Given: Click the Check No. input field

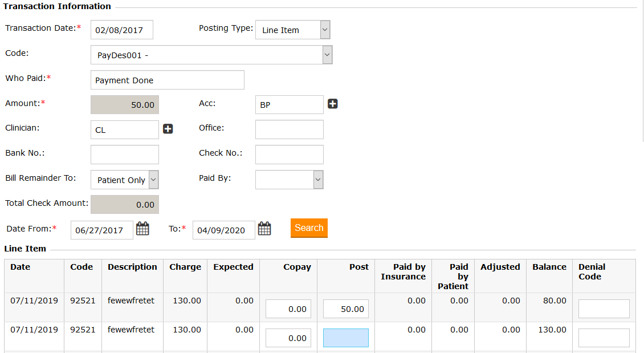Looking at the screenshot, I should pyautogui.click(x=289, y=155).
